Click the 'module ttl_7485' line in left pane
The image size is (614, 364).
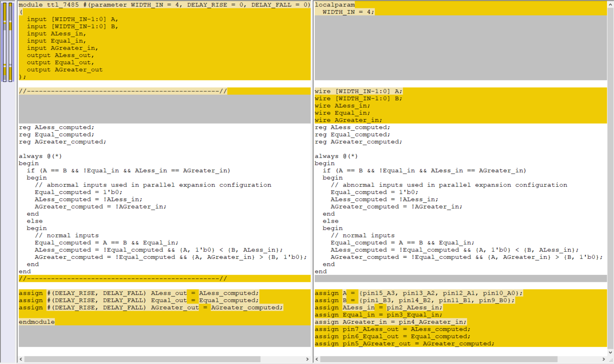click(x=164, y=5)
